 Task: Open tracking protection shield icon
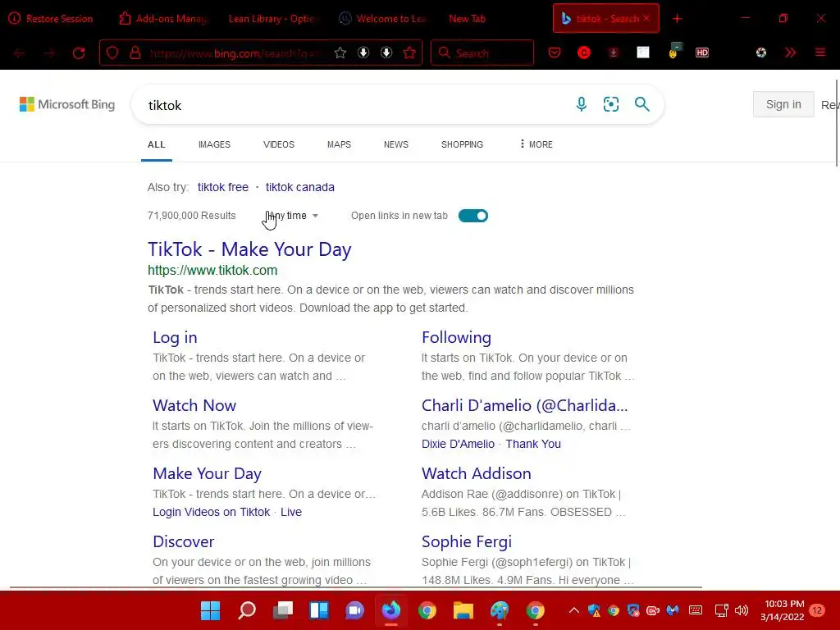click(112, 52)
